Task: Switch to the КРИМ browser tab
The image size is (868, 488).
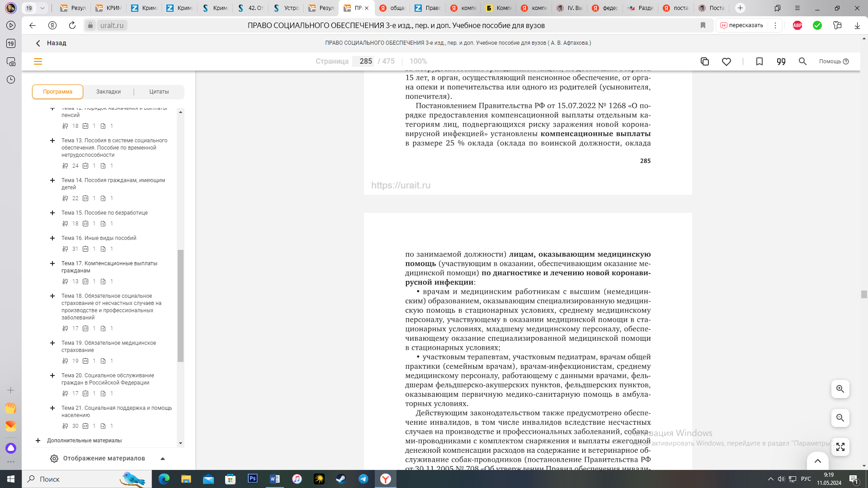Action: (x=109, y=8)
